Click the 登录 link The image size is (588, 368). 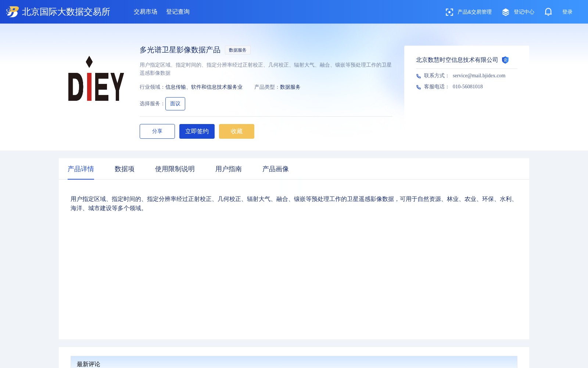click(x=567, y=12)
